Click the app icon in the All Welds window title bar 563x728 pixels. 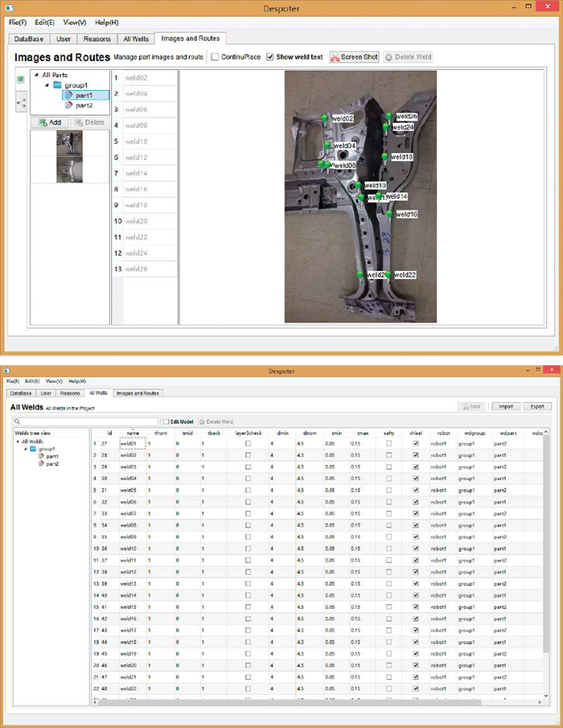pos(6,371)
